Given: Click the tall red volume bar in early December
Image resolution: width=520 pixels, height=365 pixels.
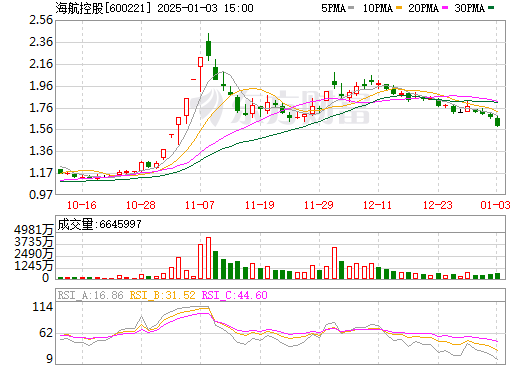Looking at the screenshot, I should point(334,263).
